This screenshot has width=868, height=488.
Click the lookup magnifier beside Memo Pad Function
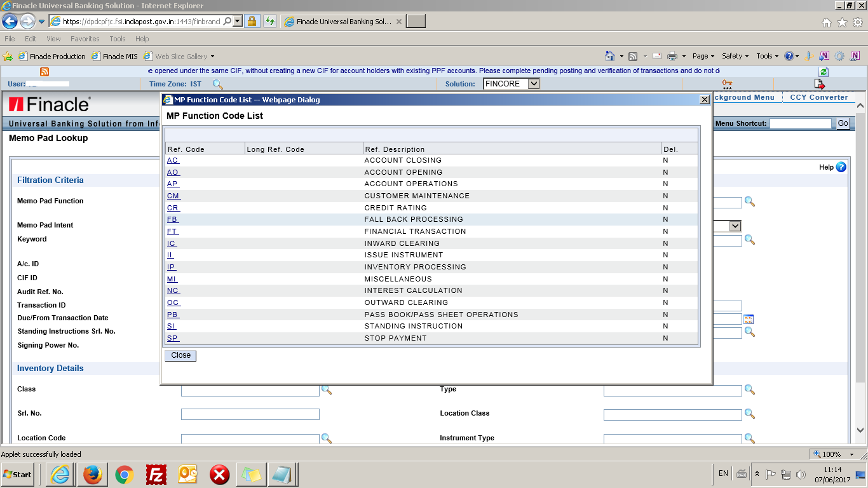click(750, 202)
